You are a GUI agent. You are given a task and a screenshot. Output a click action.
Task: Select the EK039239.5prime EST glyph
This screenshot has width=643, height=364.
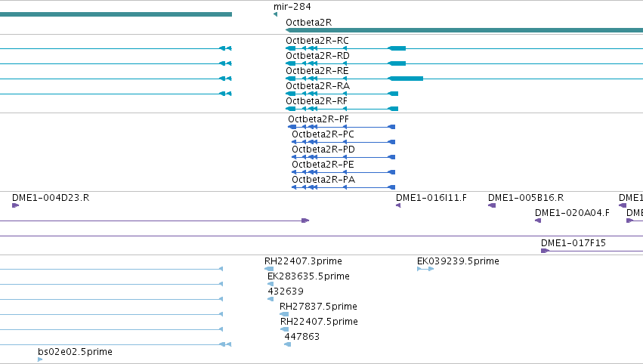point(425,269)
